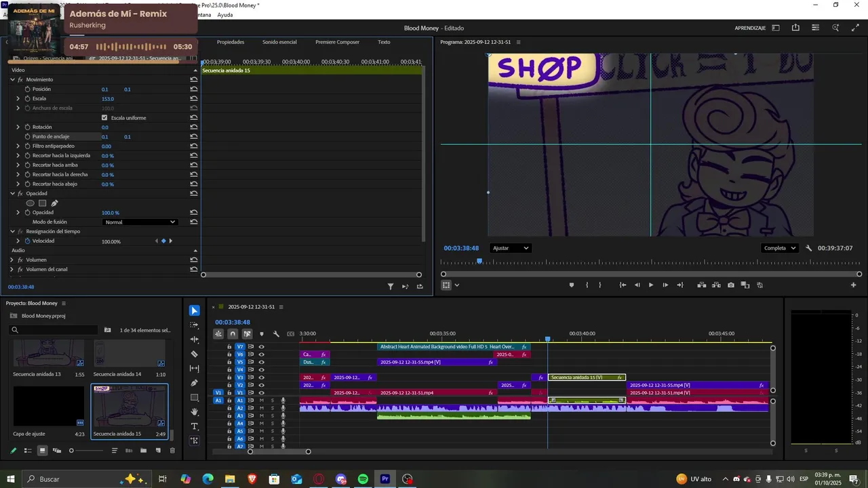Image resolution: width=868 pixels, height=488 pixels.
Task: Add Velocidad keyframe diamond
Action: point(163,241)
